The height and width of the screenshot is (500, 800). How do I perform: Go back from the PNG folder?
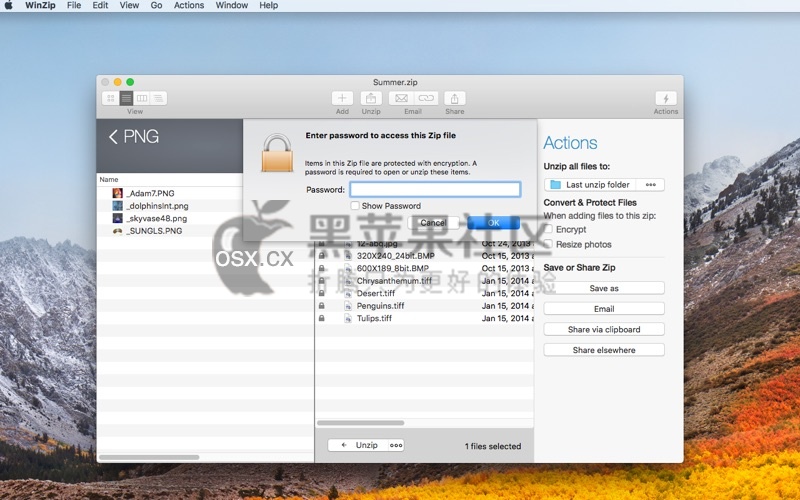pyautogui.click(x=113, y=136)
